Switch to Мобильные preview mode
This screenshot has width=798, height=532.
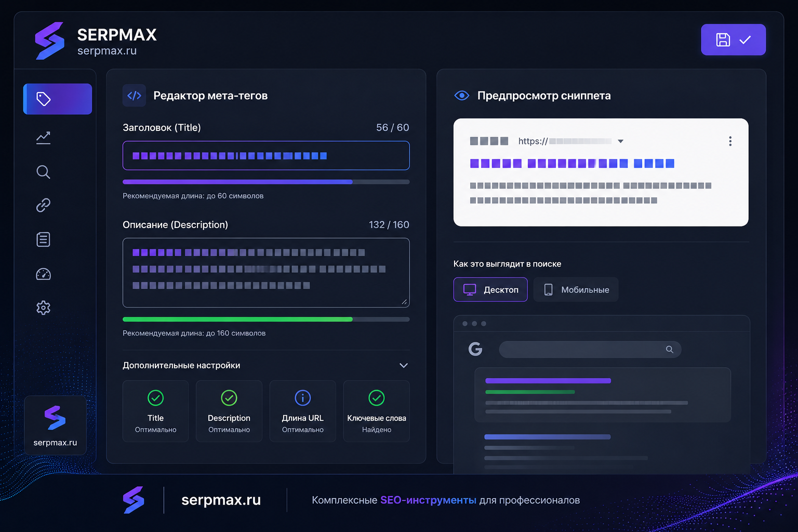pos(576,289)
